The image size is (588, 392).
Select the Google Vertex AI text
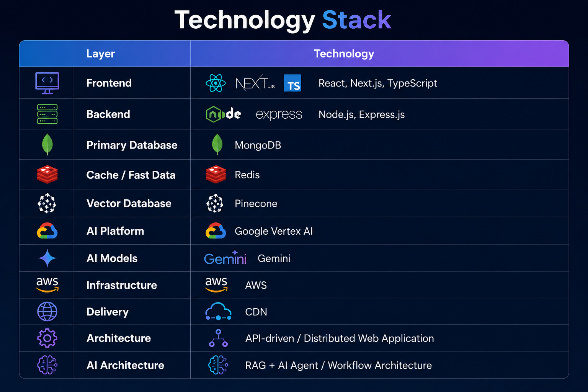click(274, 231)
